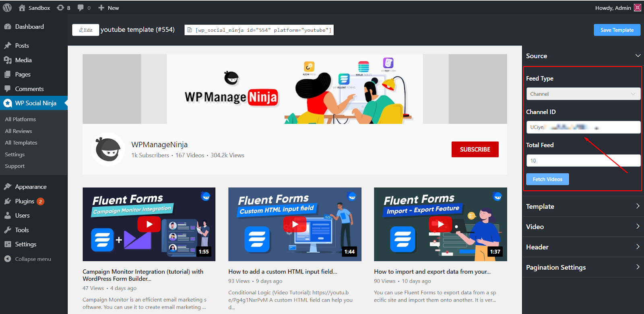Open the Feed Type Channel dropdown
Image resolution: width=644 pixels, height=314 pixels.
point(583,94)
